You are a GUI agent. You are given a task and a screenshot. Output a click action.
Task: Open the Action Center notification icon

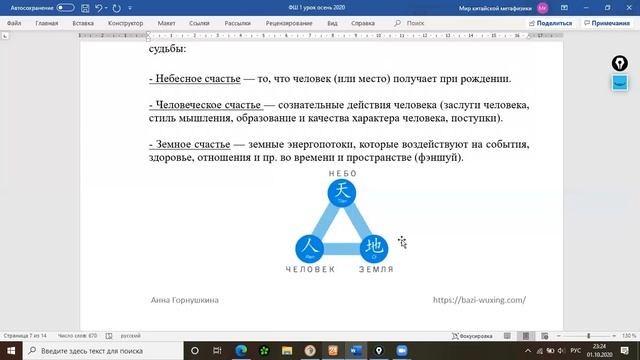click(624, 351)
